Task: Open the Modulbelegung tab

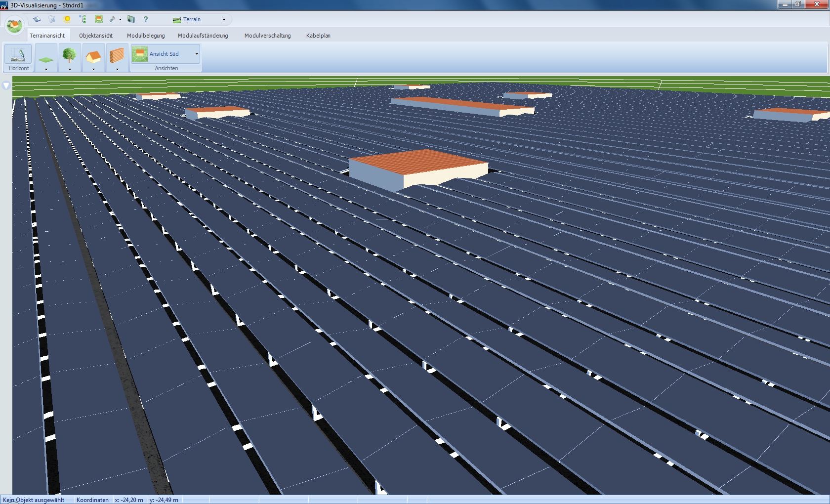Action: pos(146,36)
